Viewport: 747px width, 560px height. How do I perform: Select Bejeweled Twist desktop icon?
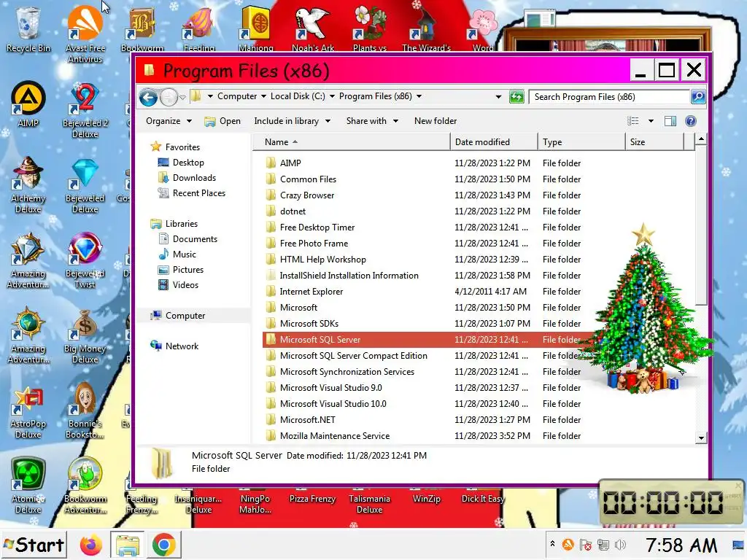pyautogui.click(x=85, y=260)
